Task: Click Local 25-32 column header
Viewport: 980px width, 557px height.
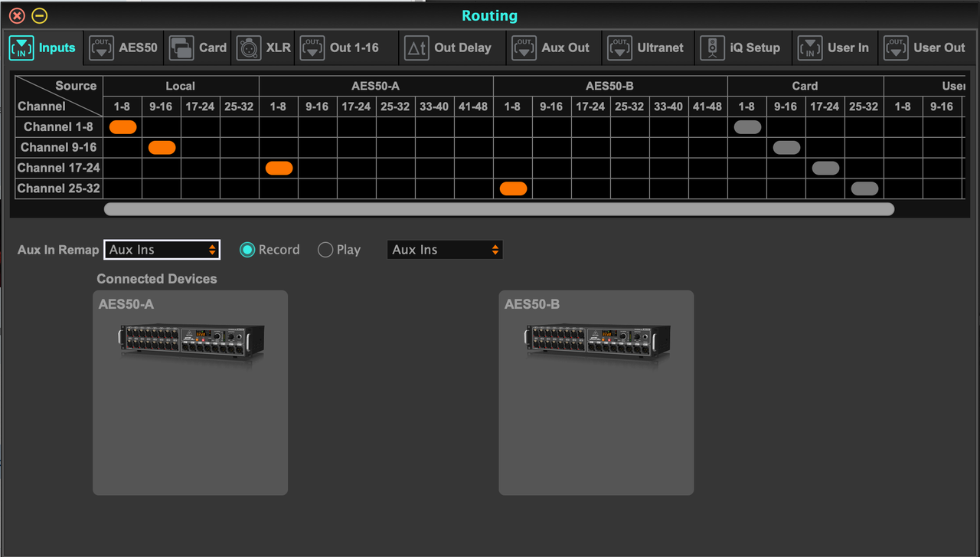Action: click(x=239, y=106)
